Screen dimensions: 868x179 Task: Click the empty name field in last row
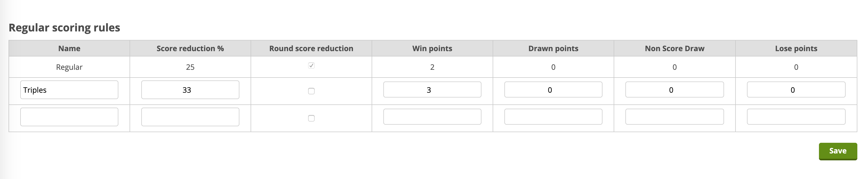[x=69, y=117]
